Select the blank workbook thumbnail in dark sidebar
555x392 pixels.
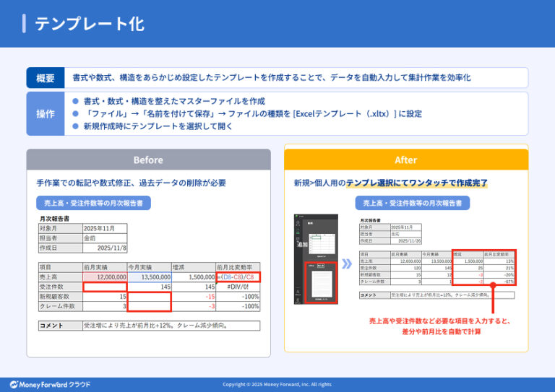322,243
